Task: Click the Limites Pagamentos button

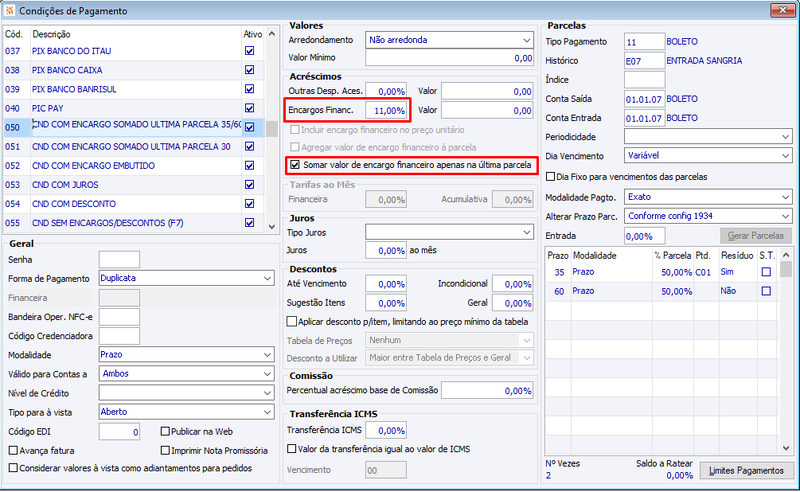Action: pos(746,470)
